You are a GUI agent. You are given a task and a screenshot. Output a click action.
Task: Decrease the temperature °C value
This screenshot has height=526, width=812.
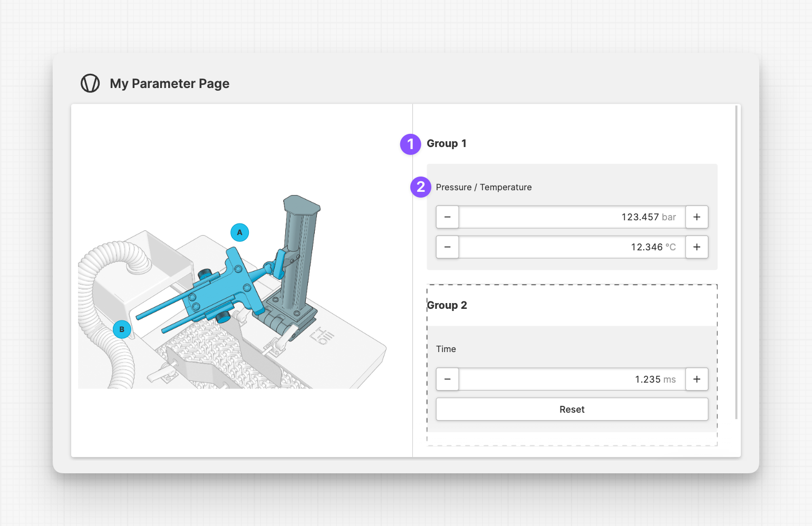[448, 247]
